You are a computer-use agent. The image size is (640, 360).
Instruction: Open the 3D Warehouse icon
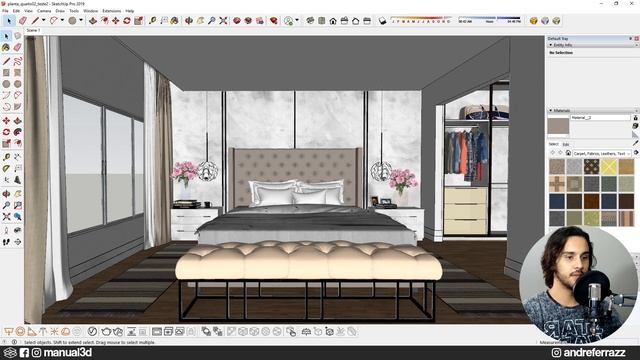pos(237,20)
